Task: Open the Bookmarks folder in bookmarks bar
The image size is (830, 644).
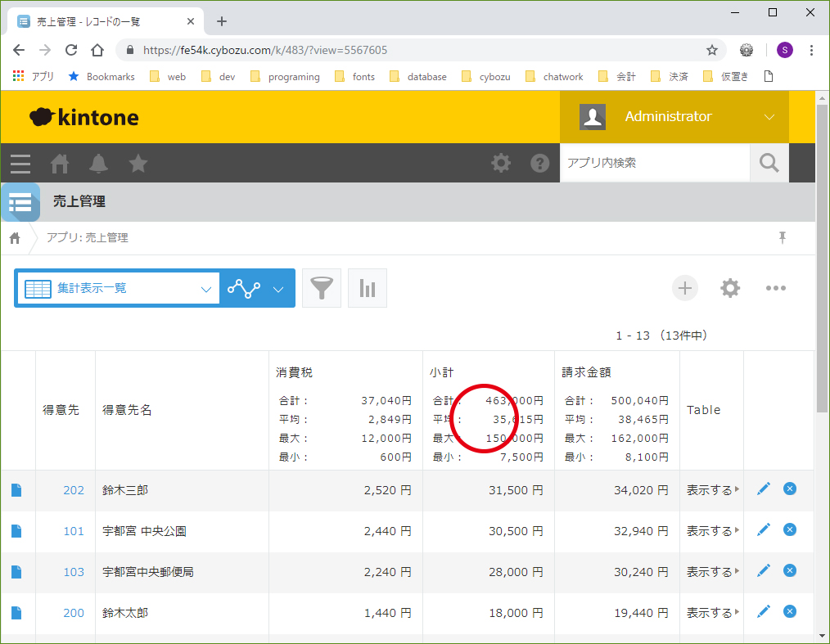Action: (x=101, y=77)
